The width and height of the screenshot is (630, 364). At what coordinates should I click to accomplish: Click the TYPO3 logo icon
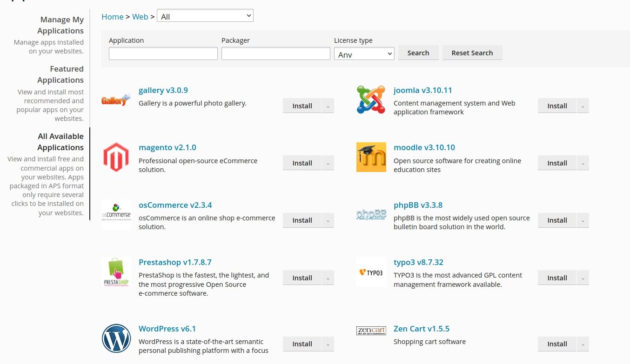click(x=371, y=272)
